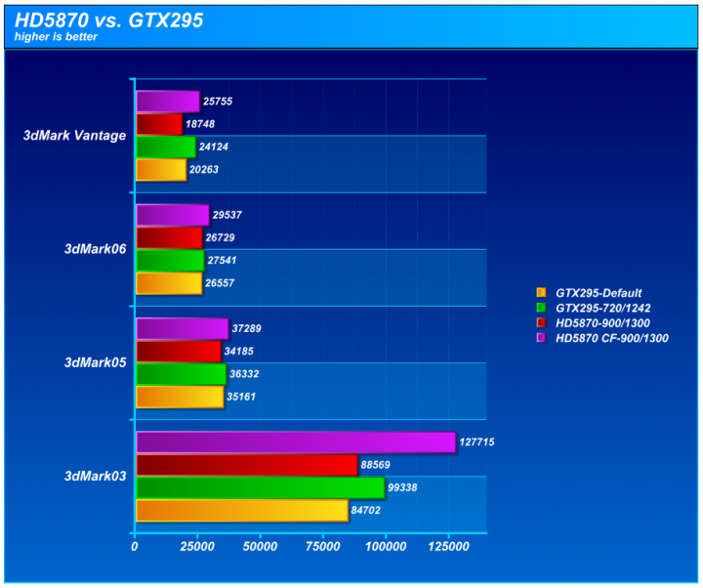The height and width of the screenshot is (588, 703).
Task: Click the green bar valued 36332
Action: click(182, 374)
